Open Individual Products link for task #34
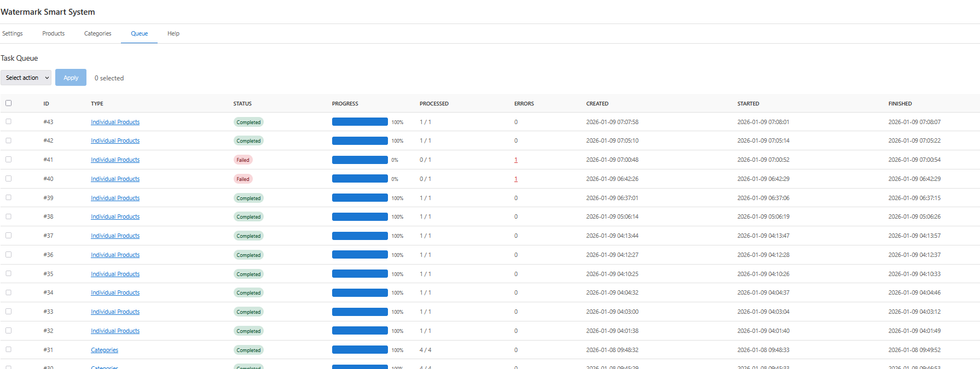 pos(115,292)
